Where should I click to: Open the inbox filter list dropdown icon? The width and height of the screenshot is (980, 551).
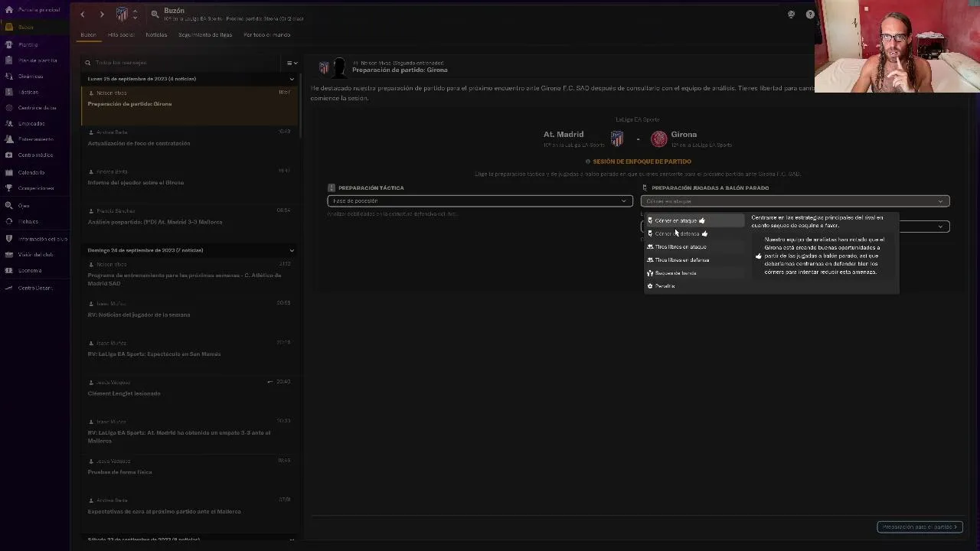[291, 63]
